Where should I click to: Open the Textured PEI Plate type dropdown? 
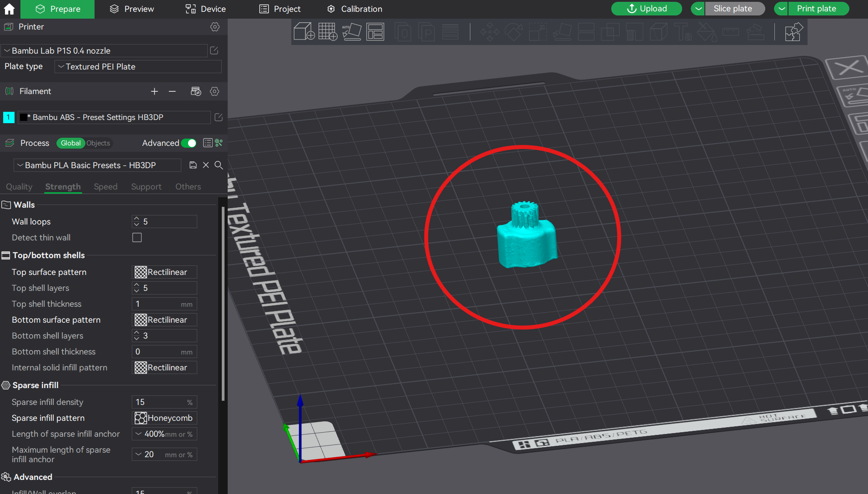coord(138,67)
